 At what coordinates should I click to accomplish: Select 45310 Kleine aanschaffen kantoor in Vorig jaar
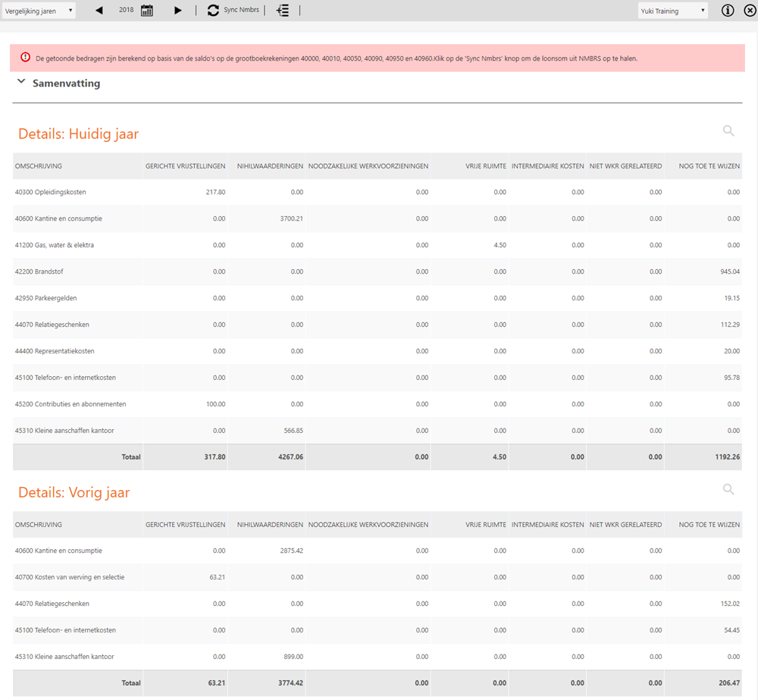[377, 657]
